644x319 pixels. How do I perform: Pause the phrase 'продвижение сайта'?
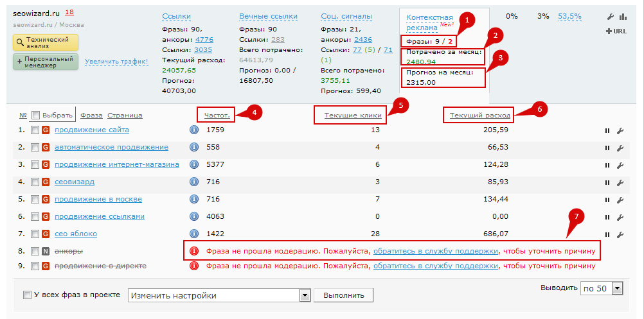[607, 131]
